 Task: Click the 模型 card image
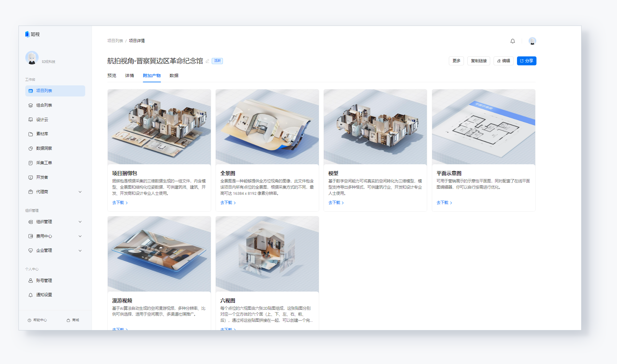(x=375, y=127)
